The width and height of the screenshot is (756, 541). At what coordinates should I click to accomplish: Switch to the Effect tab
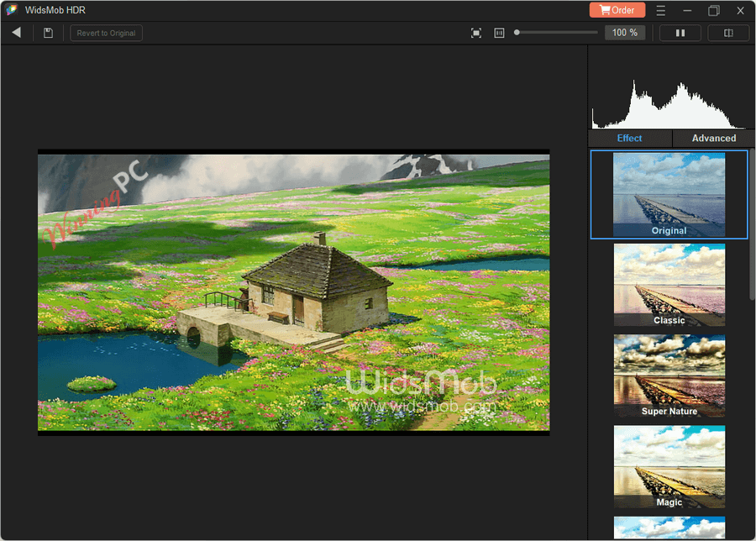629,138
